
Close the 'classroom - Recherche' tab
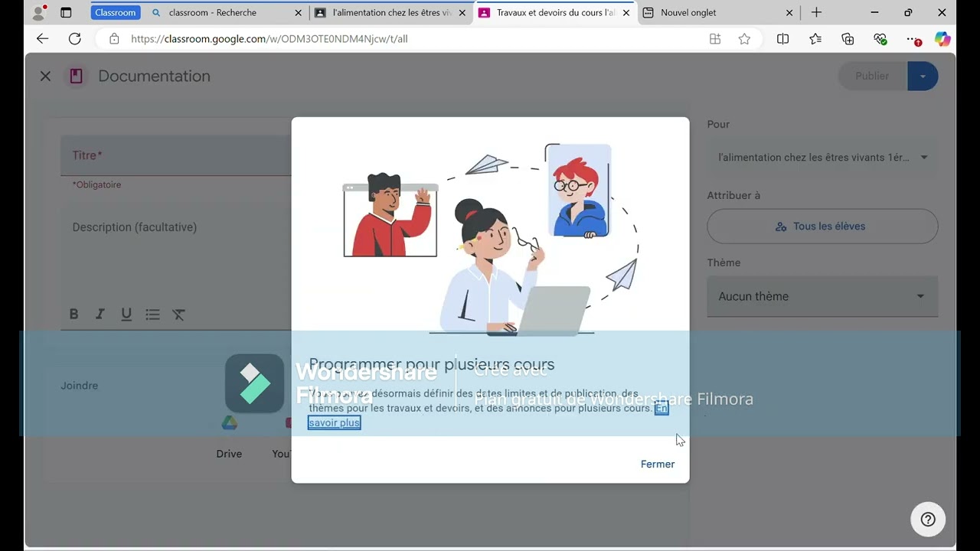tap(299, 12)
